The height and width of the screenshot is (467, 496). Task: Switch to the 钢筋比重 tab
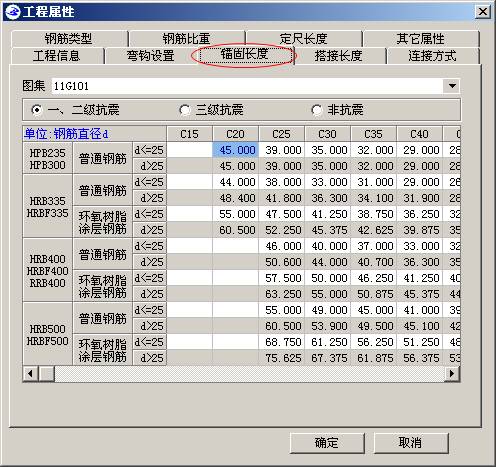pyautogui.click(x=186, y=39)
